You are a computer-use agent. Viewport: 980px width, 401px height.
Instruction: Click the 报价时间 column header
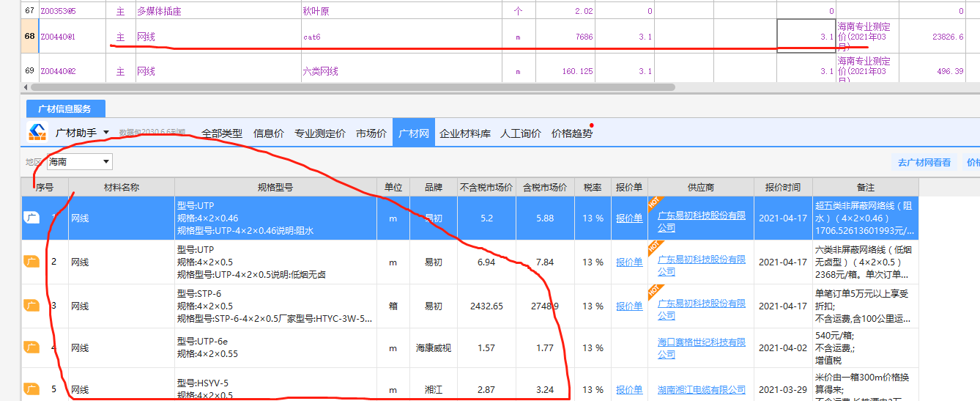[x=783, y=187]
